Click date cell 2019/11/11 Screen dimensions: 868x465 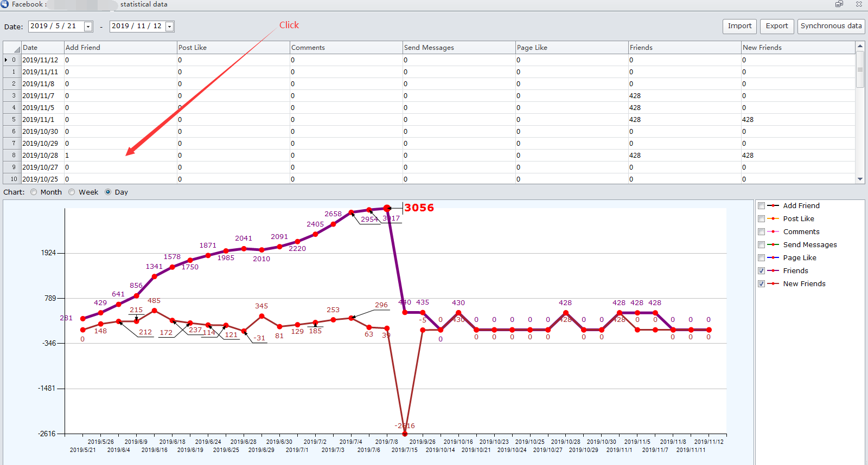click(x=42, y=72)
